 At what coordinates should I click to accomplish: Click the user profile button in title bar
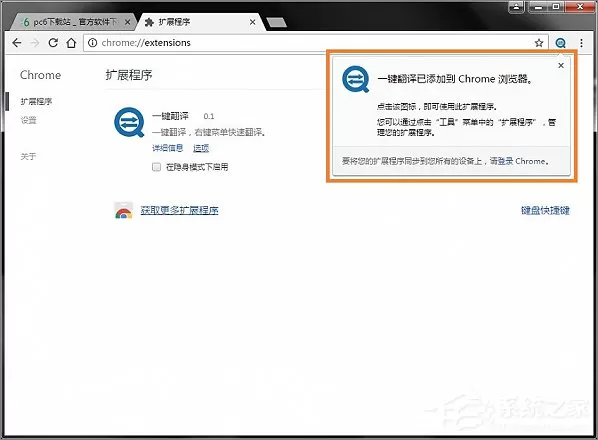point(517,6)
